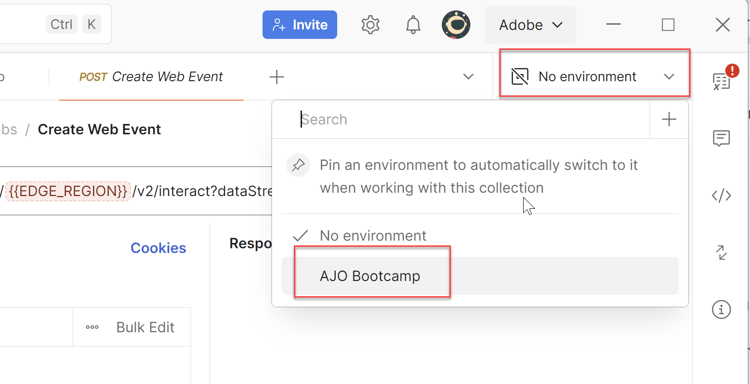Open the related requests arrows icon
The height and width of the screenshot is (384, 750).
point(721,252)
